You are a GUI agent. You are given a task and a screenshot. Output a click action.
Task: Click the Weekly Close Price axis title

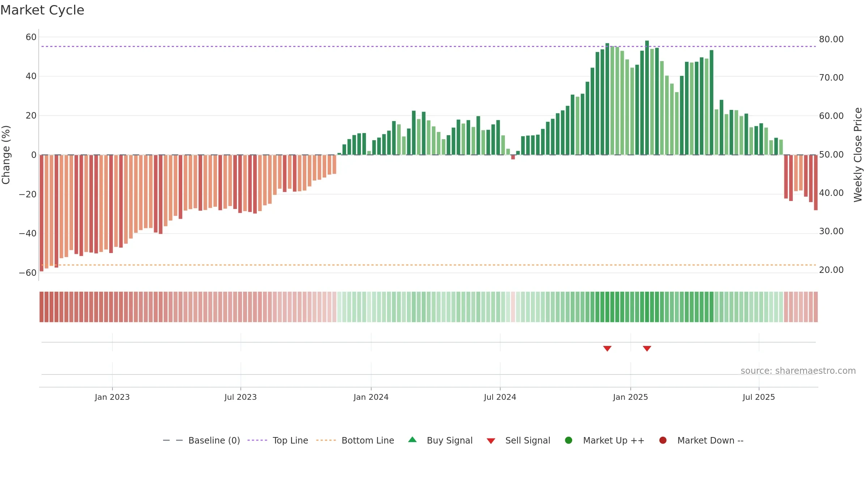coord(858,155)
